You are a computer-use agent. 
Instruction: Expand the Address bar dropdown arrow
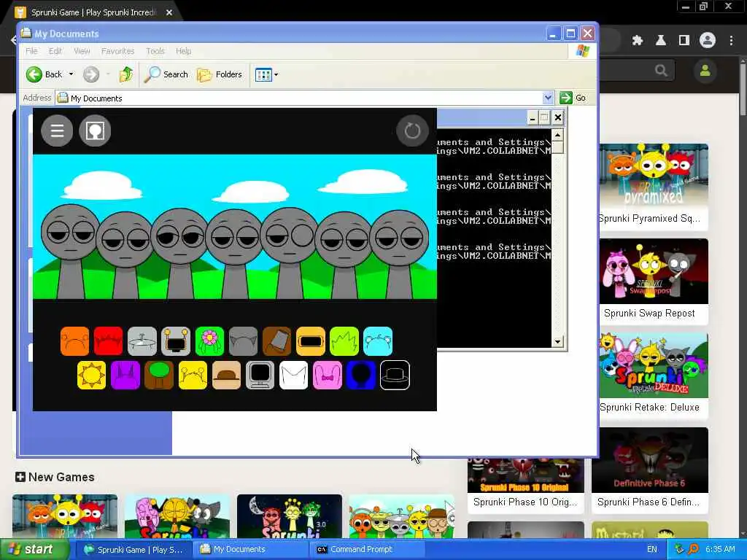548,98
